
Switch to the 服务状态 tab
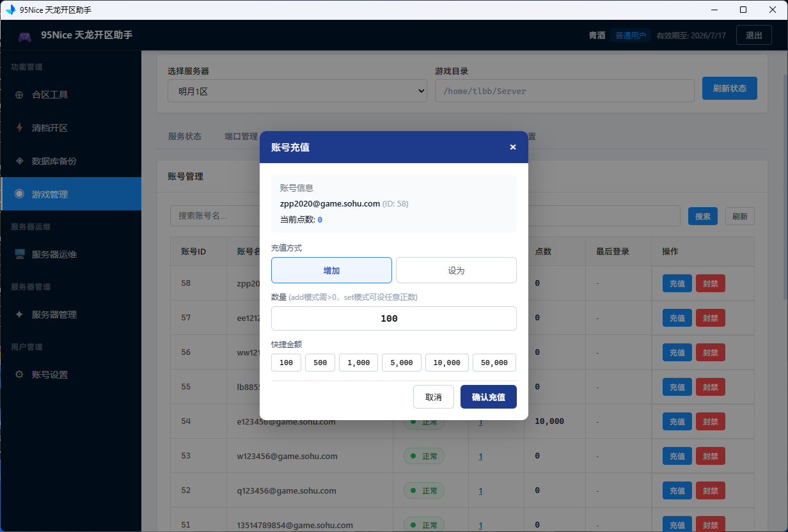pyautogui.click(x=185, y=136)
